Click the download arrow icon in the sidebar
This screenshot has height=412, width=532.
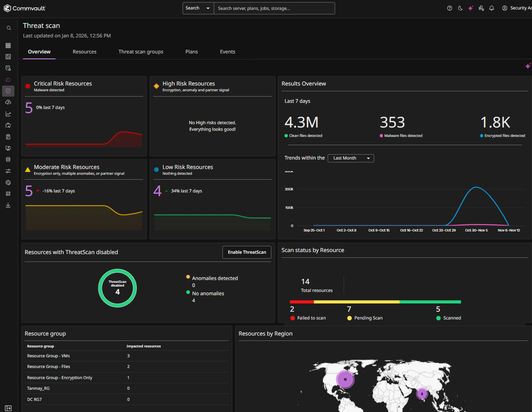pos(8,205)
